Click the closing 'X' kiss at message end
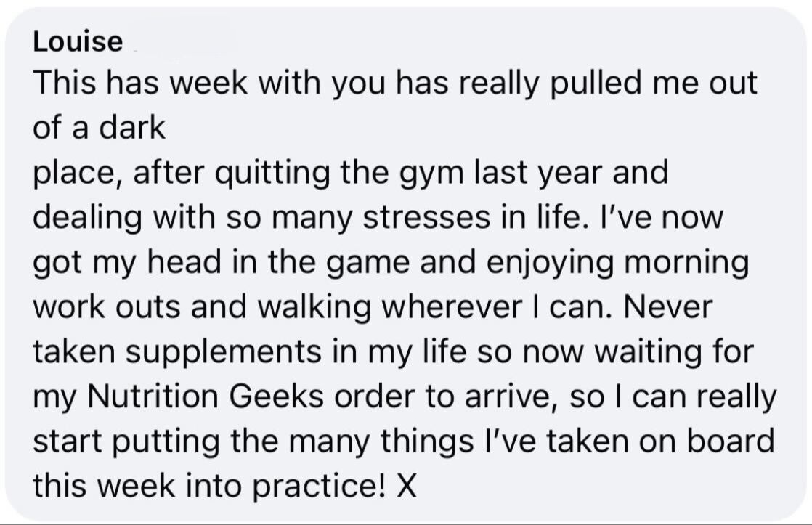 [x=407, y=487]
